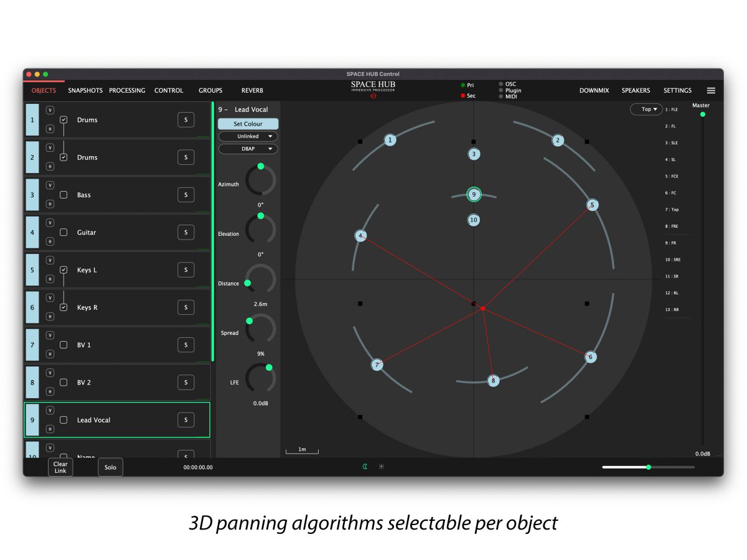The image size is (747, 560).
Task: Open the REVERB tab
Action: click(252, 90)
